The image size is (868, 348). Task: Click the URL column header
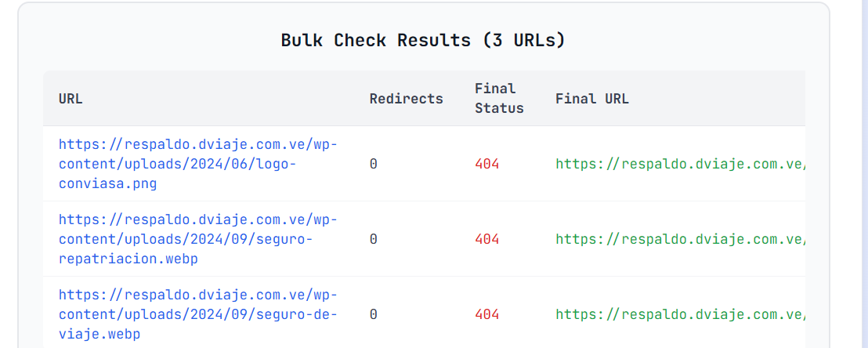(71, 99)
